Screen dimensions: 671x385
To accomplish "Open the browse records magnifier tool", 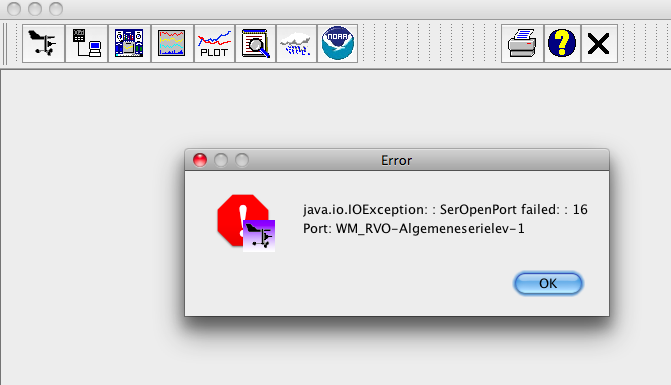I will [255, 43].
